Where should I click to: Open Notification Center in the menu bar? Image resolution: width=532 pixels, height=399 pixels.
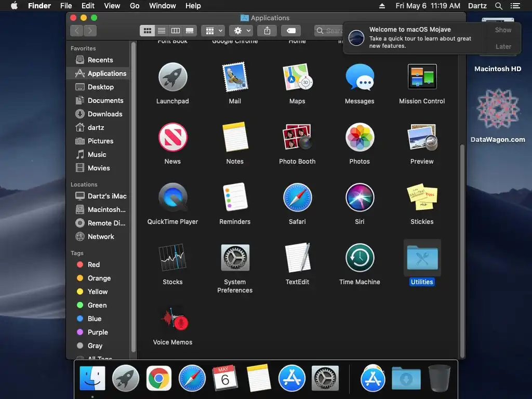(515, 6)
